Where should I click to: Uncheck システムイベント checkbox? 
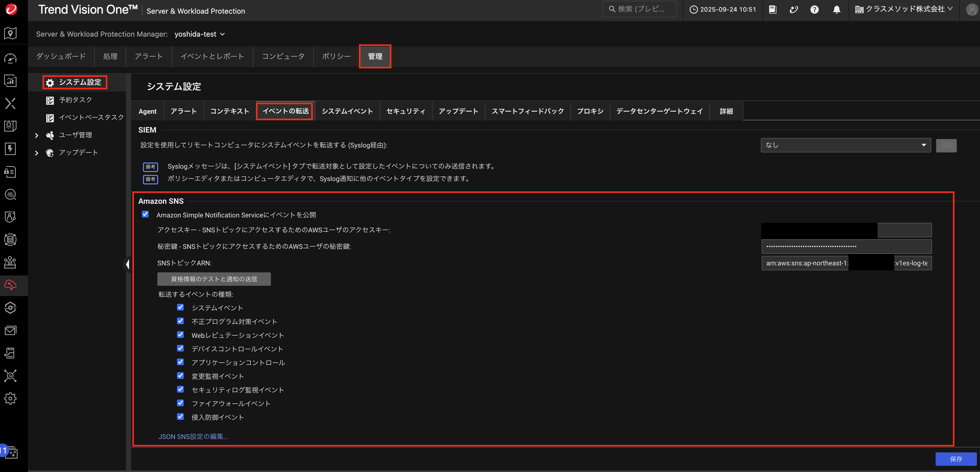(180, 307)
